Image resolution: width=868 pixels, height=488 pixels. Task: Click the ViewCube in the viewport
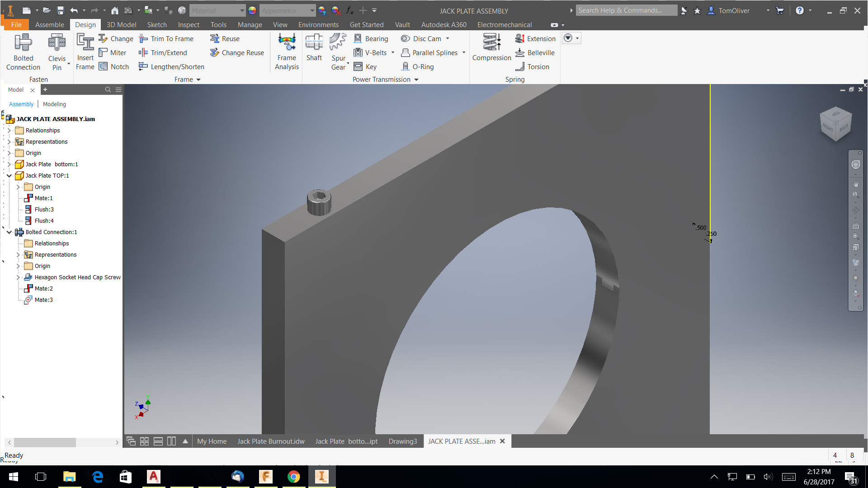pyautogui.click(x=835, y=123)
